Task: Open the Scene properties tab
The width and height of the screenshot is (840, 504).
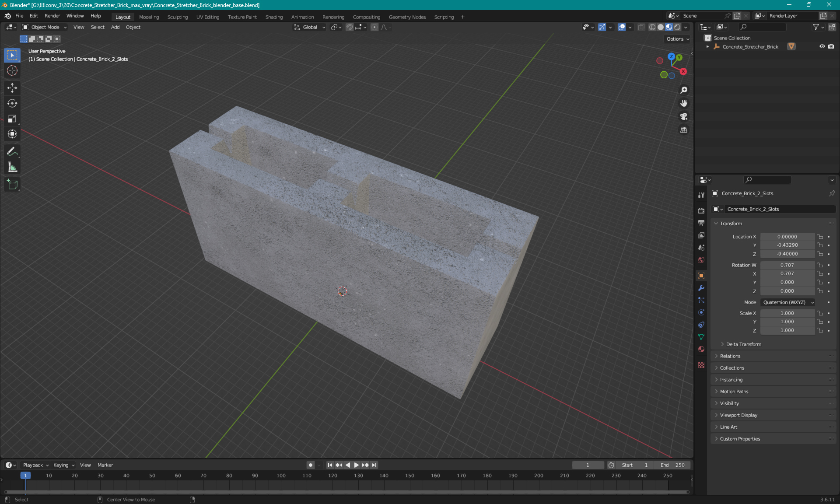Action: [x=701, y=248]
